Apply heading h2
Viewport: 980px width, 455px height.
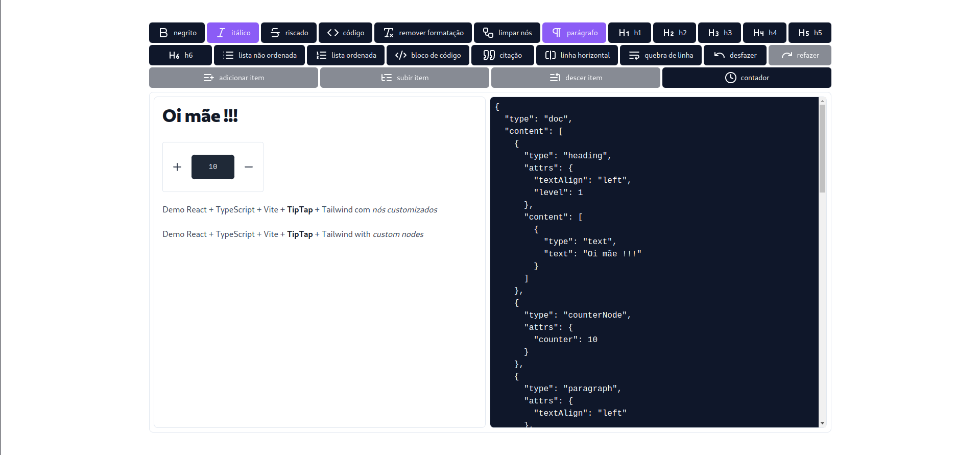click(675, 33)
